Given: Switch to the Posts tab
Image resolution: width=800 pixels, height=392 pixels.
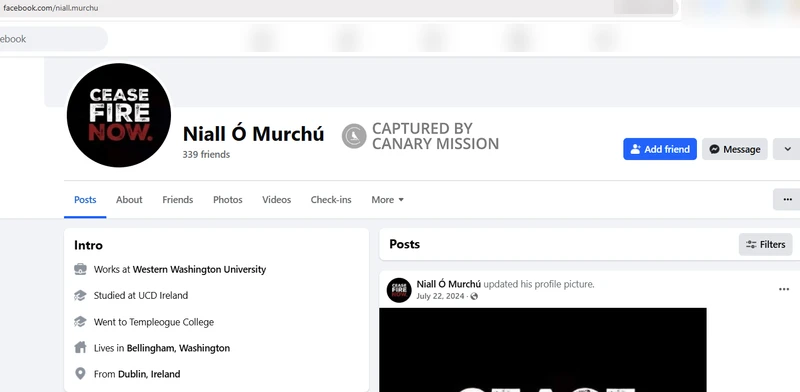Looking at the screenshot, I should (x=85, y=200).
